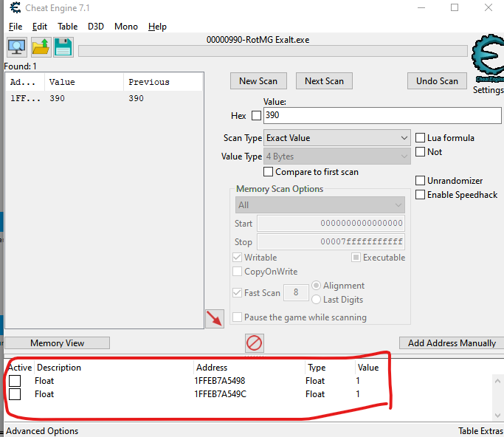Click the Save table floppy disk icon
Viewport: 504px width, 437px height.
pyautogui.click(x=63, y=47)
